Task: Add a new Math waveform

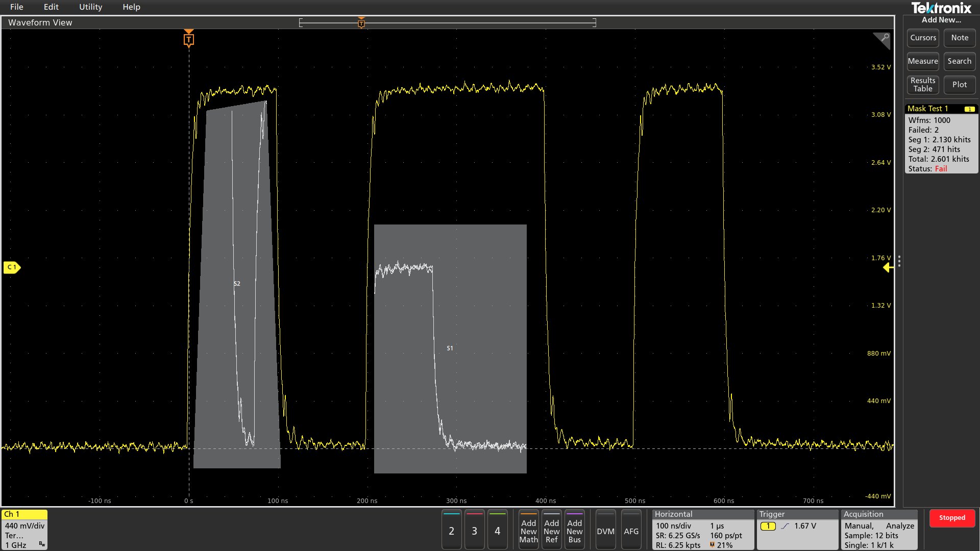Action: 528,530
